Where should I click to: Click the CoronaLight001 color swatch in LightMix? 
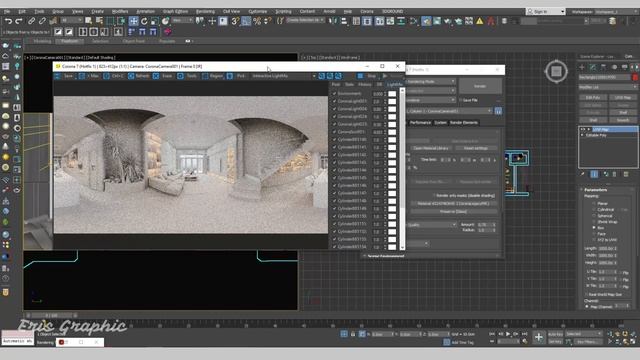392,101
